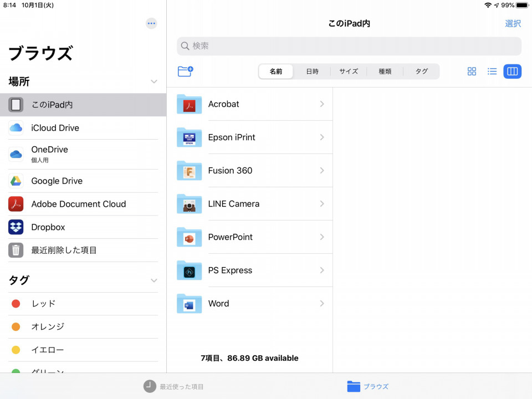Viewport: 532px width, 399px height.
Task: Open the Epson iPrint folder icon
Action: tap(190, 137)
